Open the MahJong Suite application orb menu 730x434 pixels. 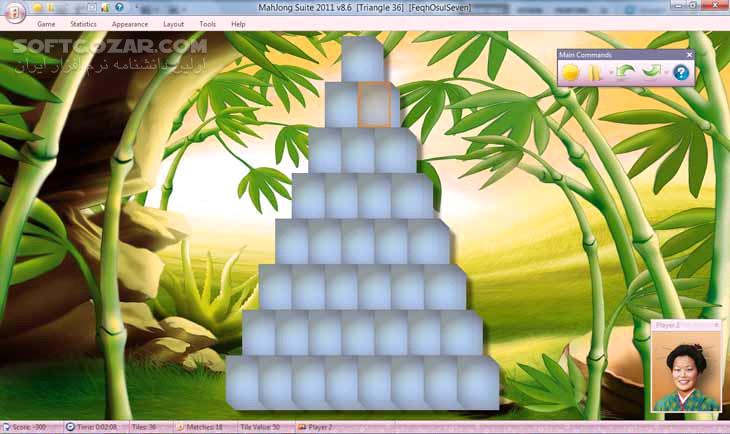point(14,13)
